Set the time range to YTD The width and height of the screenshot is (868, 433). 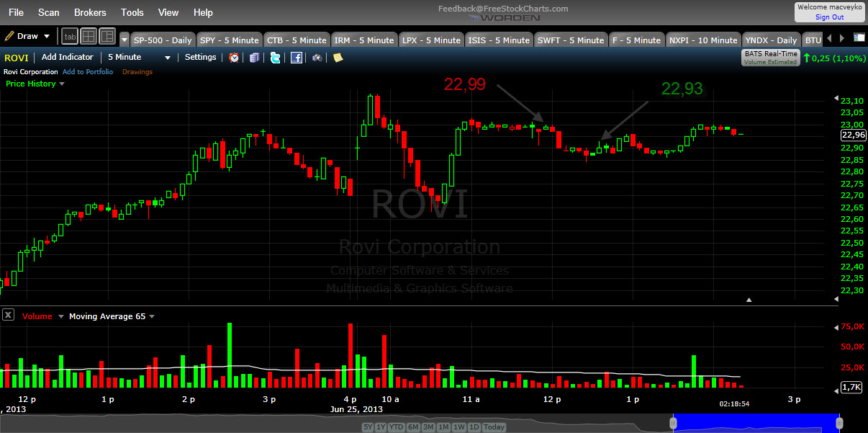(x=397, y=427)
